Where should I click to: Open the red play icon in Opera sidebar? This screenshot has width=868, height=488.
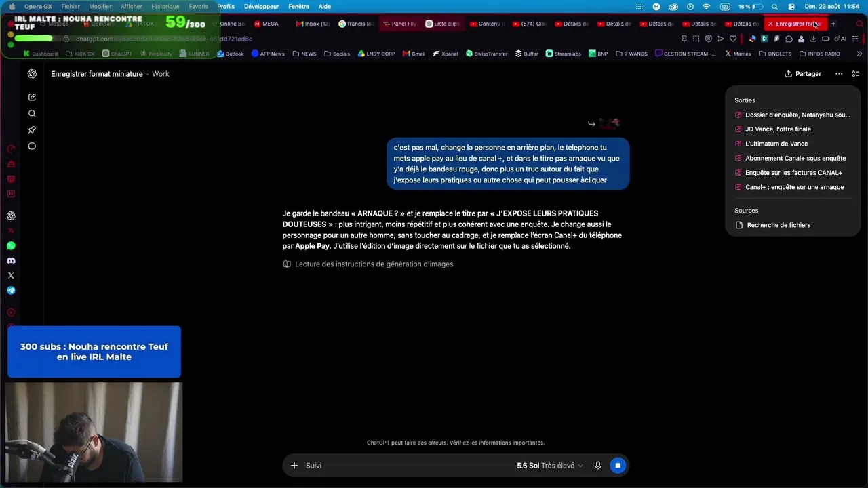11,313
